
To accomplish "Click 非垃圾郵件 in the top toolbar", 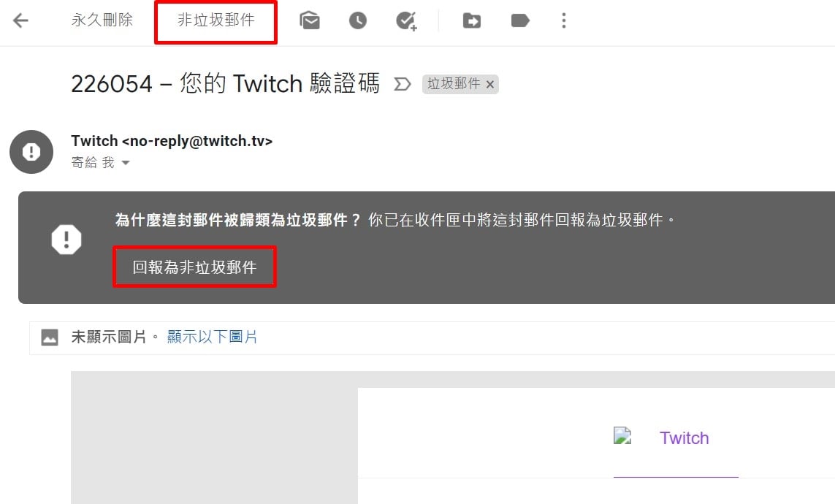I will click(x=216, y=20).
